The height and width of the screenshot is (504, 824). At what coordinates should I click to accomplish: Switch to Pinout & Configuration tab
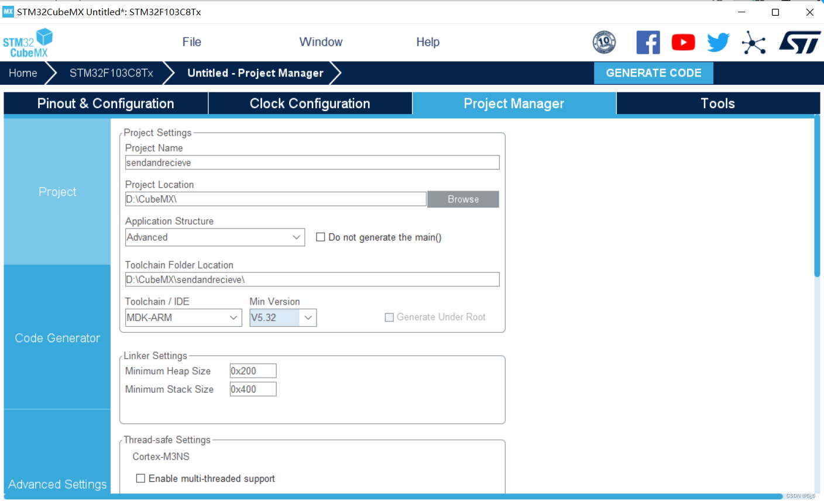105,103
